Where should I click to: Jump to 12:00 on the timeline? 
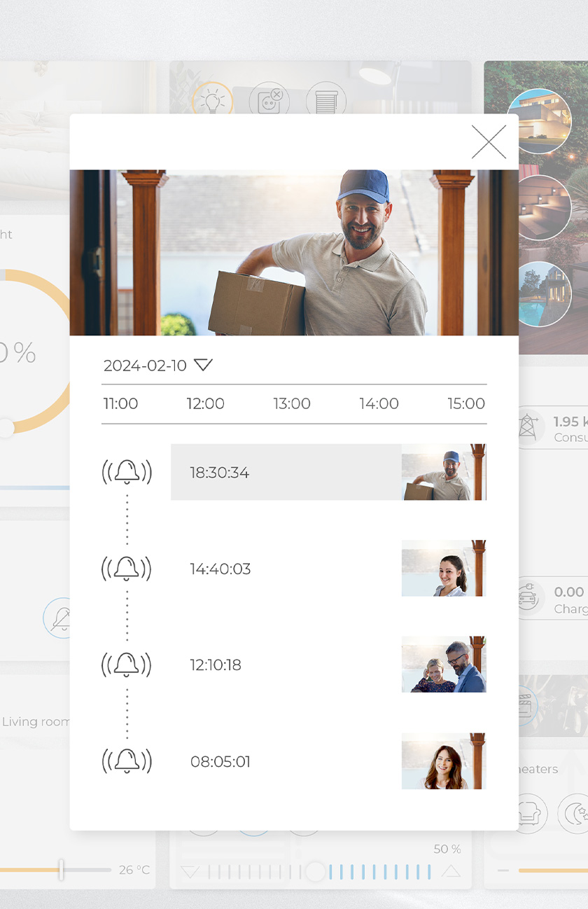click(x=205, y=403)
